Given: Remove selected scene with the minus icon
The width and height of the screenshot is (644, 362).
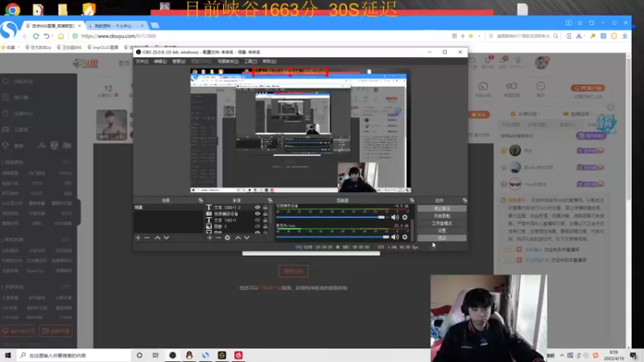Looking at the screenshot, I should tap(147, 237).
